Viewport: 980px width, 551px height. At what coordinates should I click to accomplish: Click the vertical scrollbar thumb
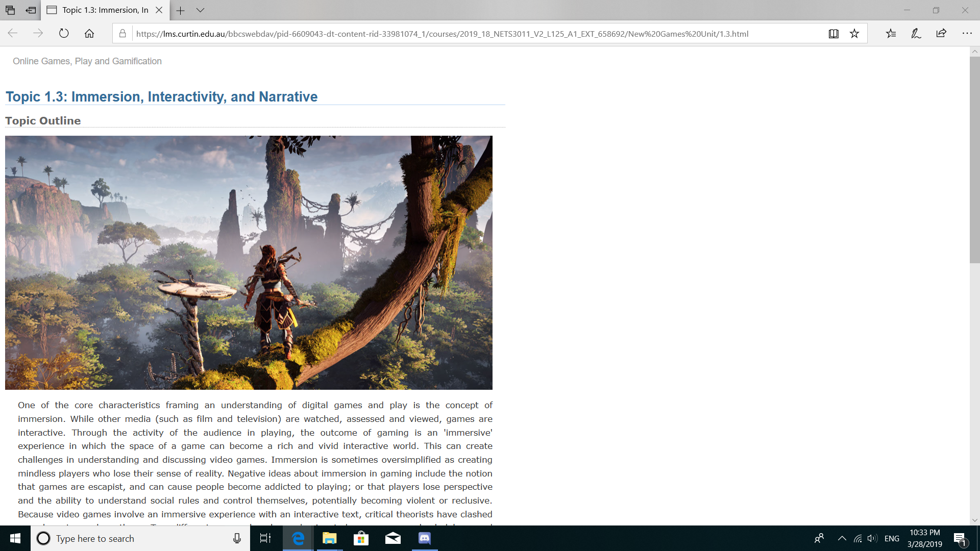975,160
